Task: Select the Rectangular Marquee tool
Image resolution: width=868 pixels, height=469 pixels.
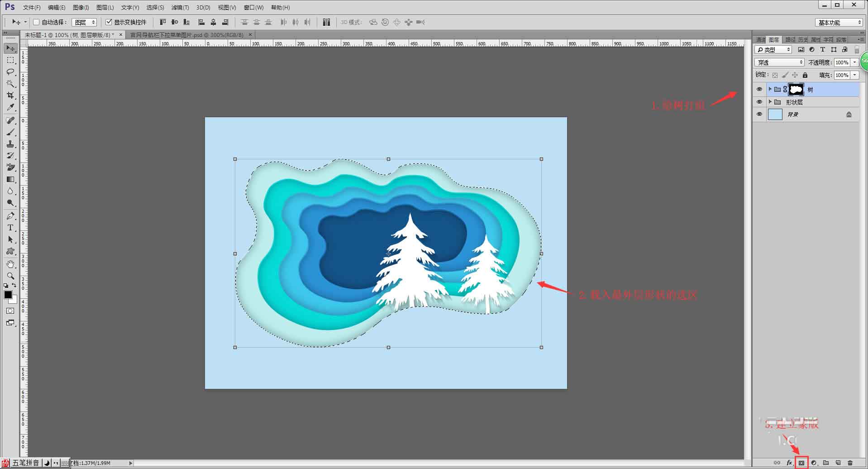Action: [x=10, y=60]
